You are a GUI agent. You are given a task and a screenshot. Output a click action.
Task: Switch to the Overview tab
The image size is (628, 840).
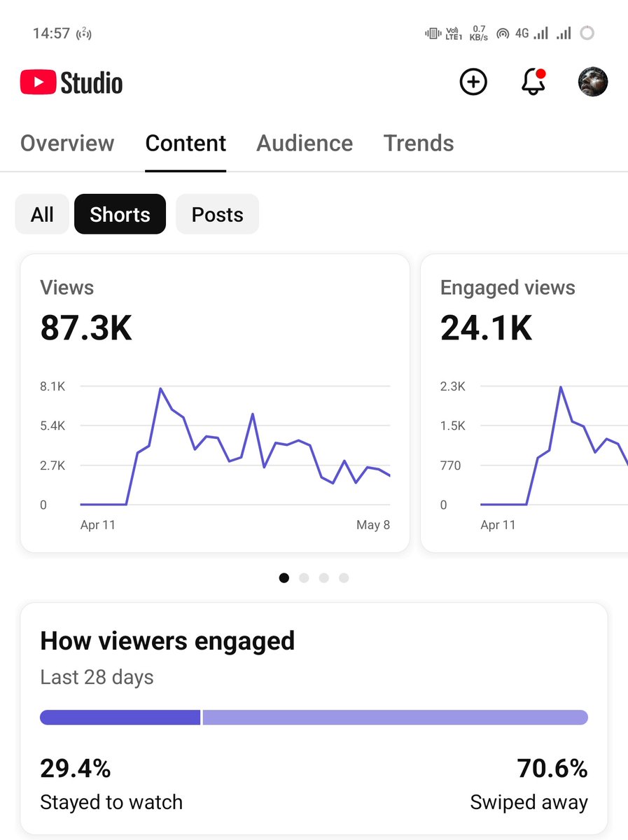[x=67, y=143]
